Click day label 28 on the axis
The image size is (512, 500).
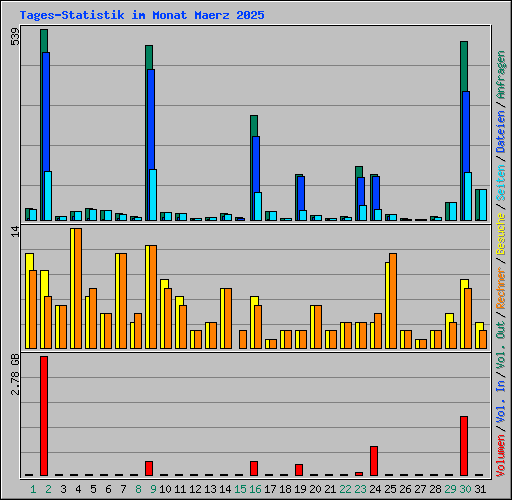(x=435, y=489)
